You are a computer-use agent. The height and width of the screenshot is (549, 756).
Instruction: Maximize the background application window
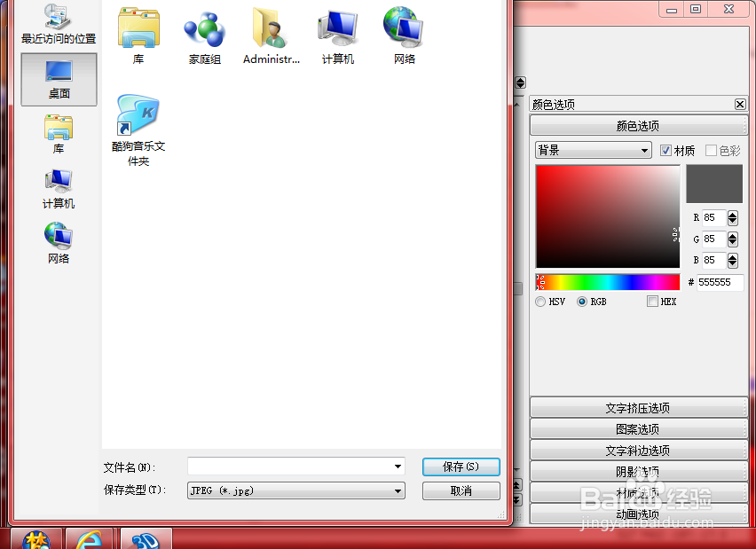pos(696,9)
